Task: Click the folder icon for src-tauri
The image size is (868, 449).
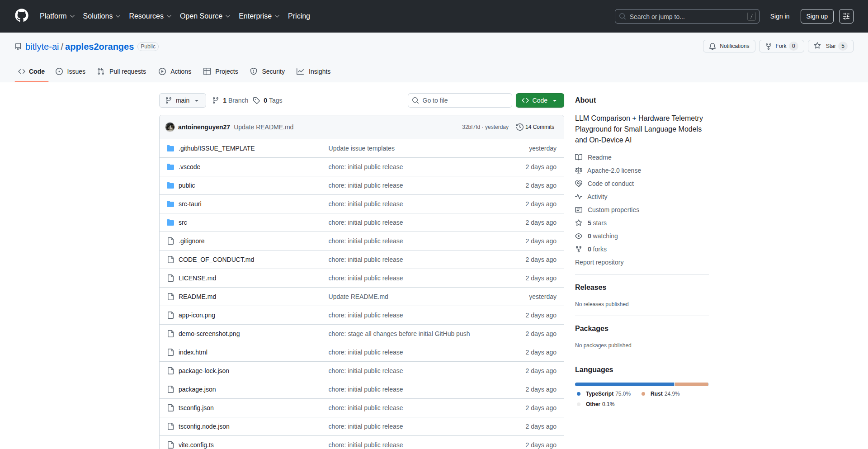Action: [170, 204]
